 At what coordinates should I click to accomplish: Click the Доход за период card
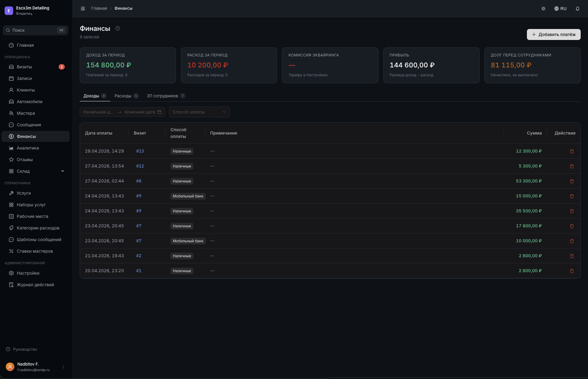128,65
